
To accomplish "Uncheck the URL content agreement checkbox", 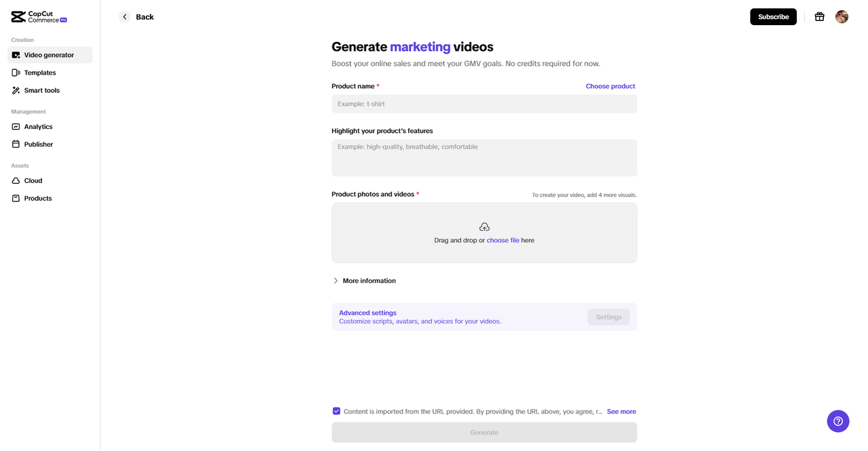I will pyautogui.click(x=336, y=411).
